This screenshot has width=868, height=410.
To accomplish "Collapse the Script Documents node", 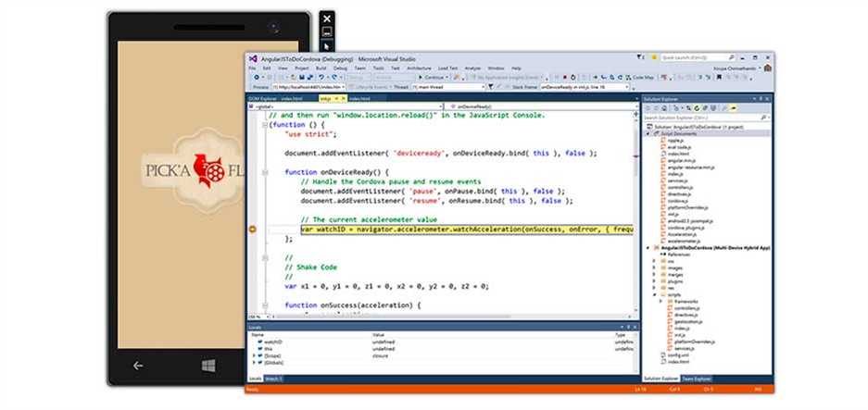I will click(648, 133).
